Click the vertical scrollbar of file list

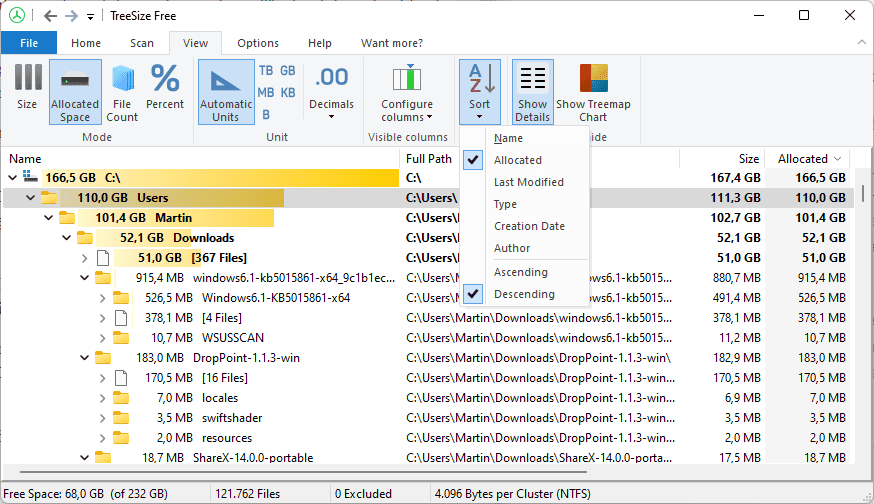point(864,300)
